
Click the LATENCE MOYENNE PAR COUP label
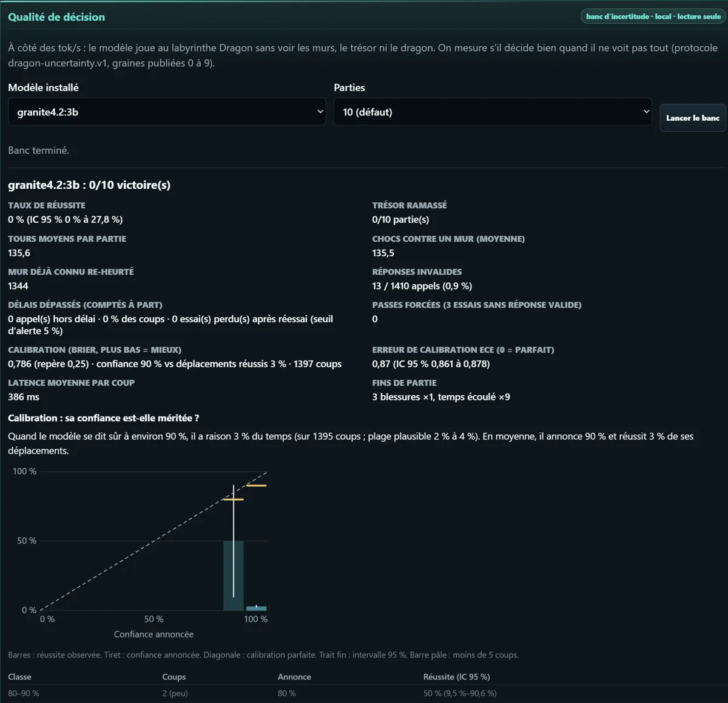coord(72,382)
